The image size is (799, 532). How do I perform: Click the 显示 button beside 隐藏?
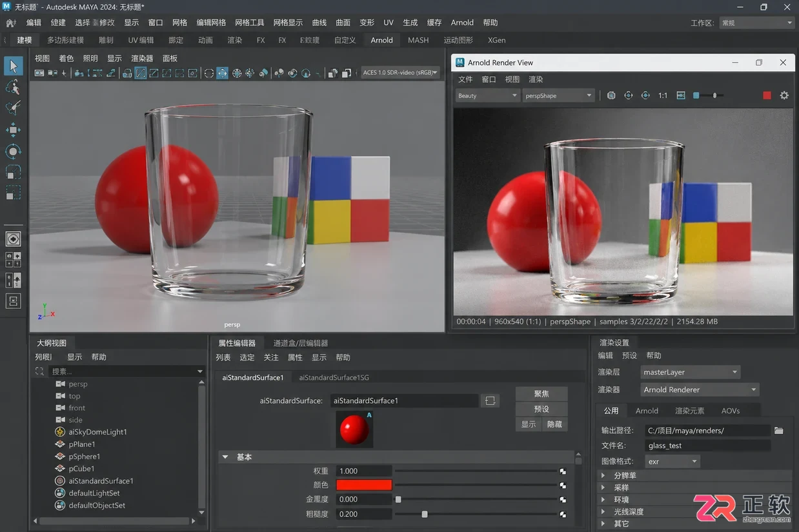pos(529,424)
